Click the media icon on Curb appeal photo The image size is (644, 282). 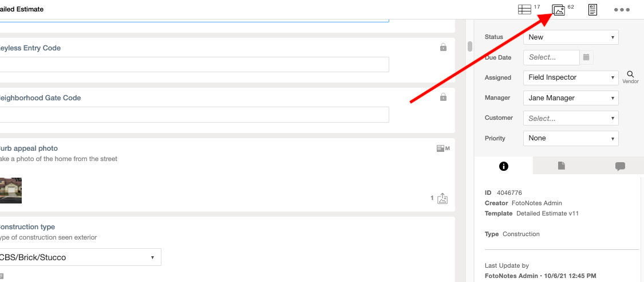(x=442, y=148)
